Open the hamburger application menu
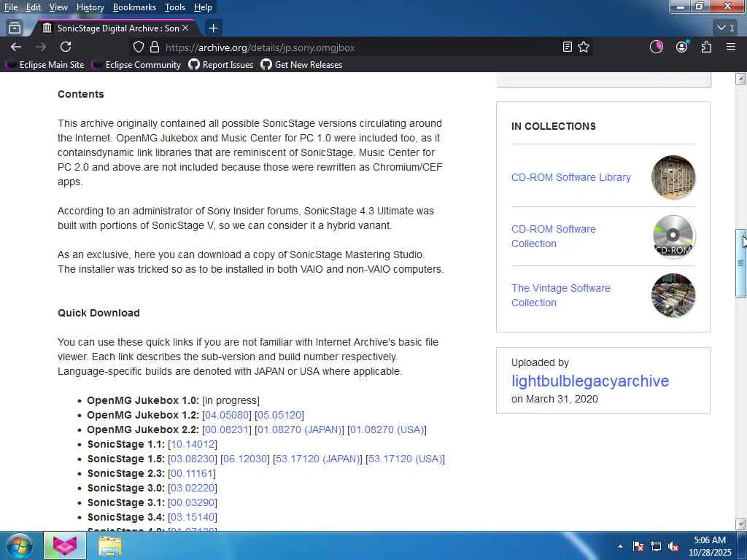 (731, 47)
